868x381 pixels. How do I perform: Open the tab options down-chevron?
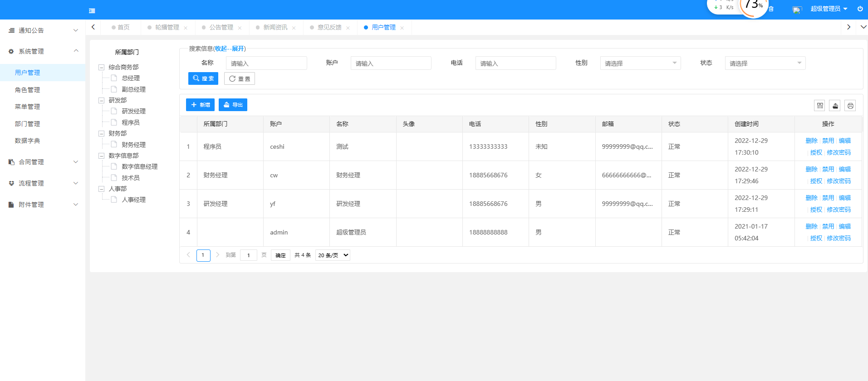pyautogui.click(x=863, y=27)
